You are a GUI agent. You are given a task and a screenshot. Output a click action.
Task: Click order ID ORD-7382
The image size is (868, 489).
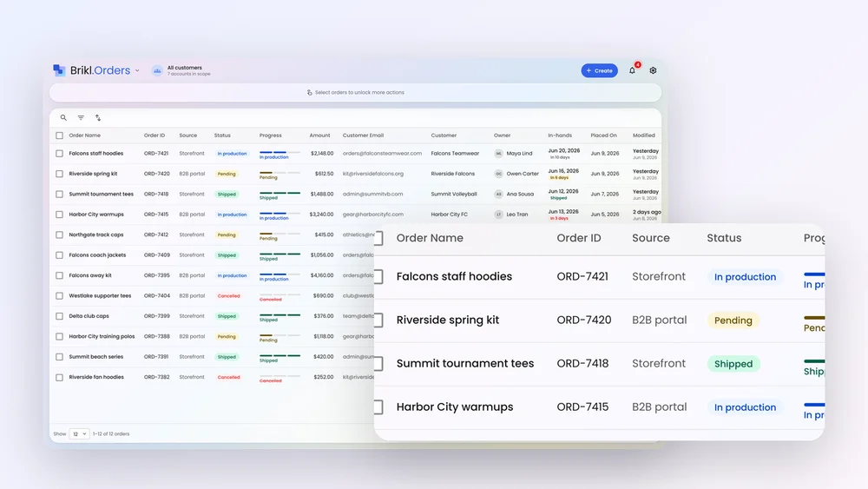(156, 377)
